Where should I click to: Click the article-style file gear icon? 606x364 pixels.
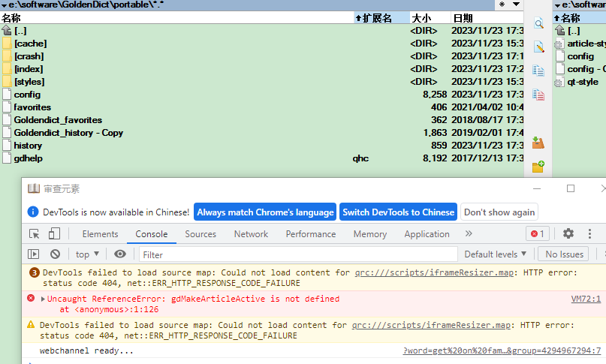pyautogui.click(x=559, y=44)
